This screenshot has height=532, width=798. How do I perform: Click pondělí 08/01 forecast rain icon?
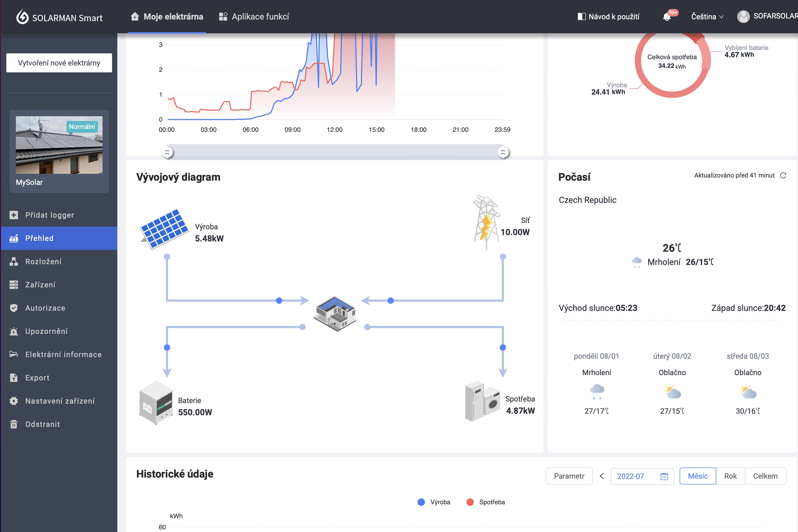tap(597, 391)
